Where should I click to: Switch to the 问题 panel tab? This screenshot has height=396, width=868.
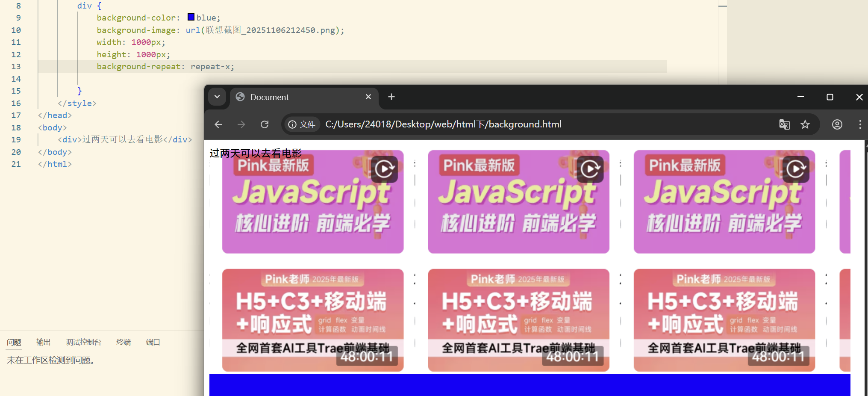click(14, 342)
